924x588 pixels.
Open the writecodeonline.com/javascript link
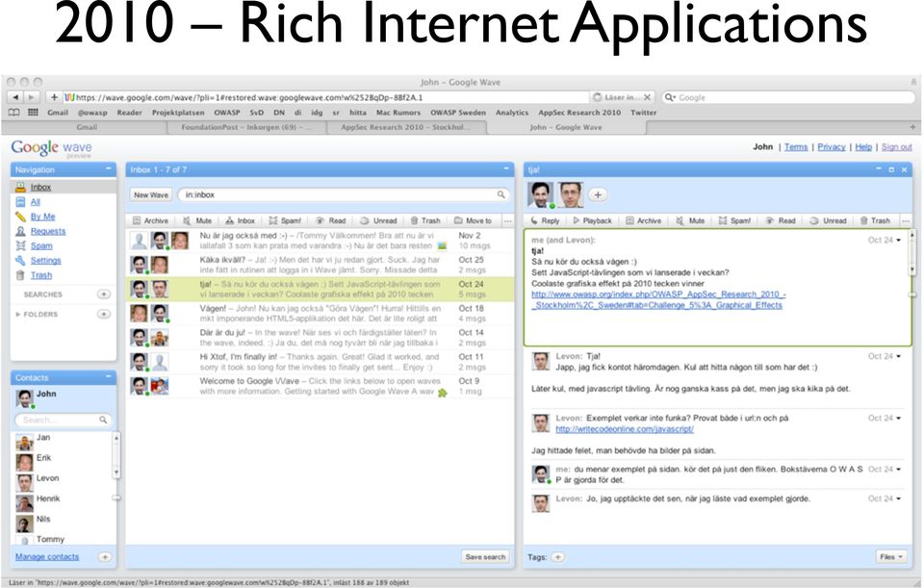click(625, 429)
